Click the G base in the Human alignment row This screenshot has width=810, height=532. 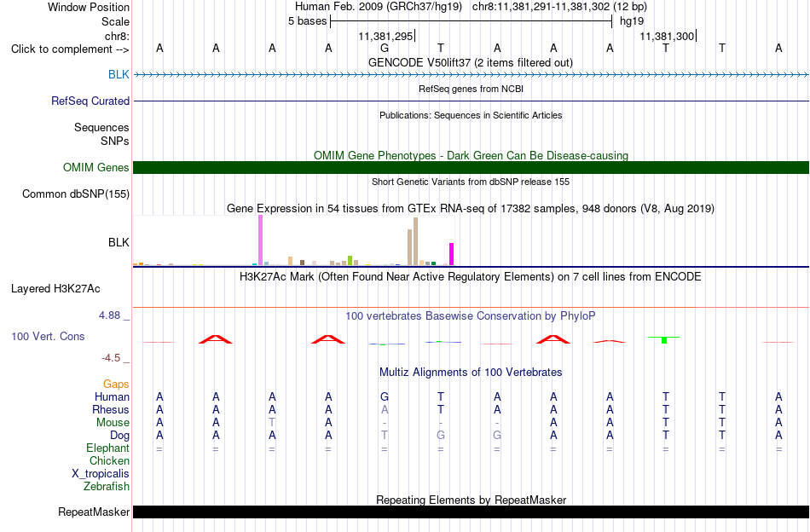(385, 396)
